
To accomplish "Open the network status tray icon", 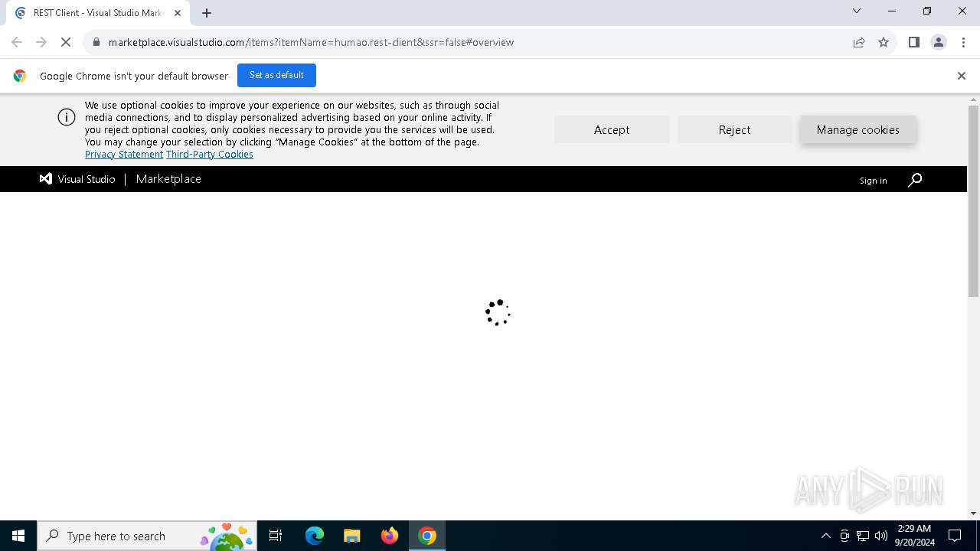I will pyautogui.click(x=863, y=536).
